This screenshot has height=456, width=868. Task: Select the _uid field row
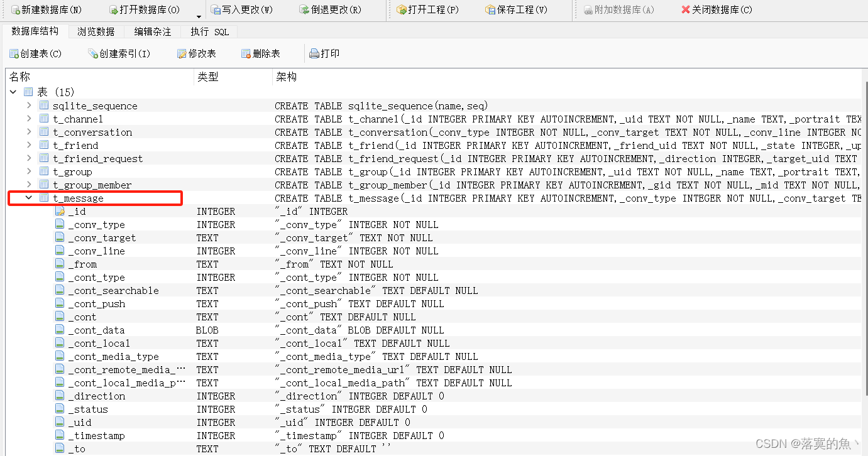(434, 422)
